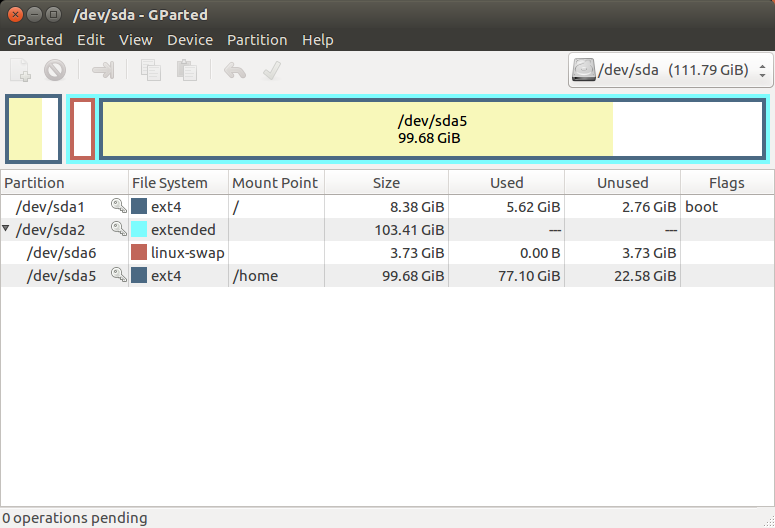Sort by the Unused column header
The width and height of the screenshot is (775, 528).
click(x=623, y=183)
